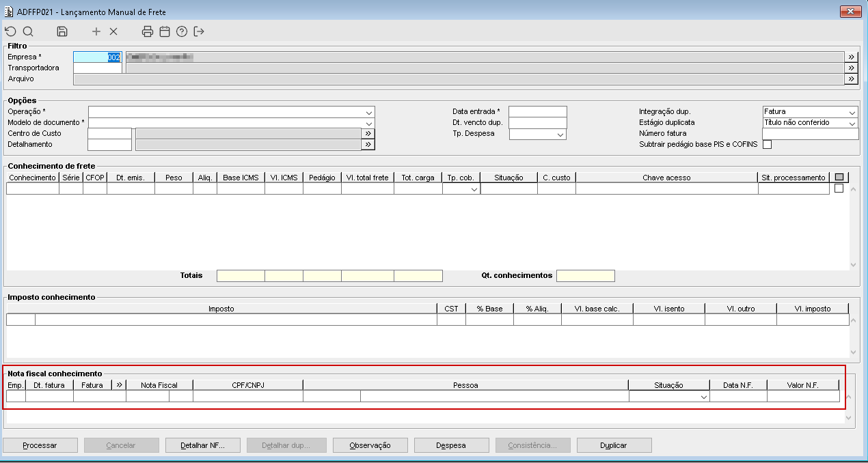Open help via question mark icon
The image size is (868, 463).
pyautogui.click(x=182, y=31)
